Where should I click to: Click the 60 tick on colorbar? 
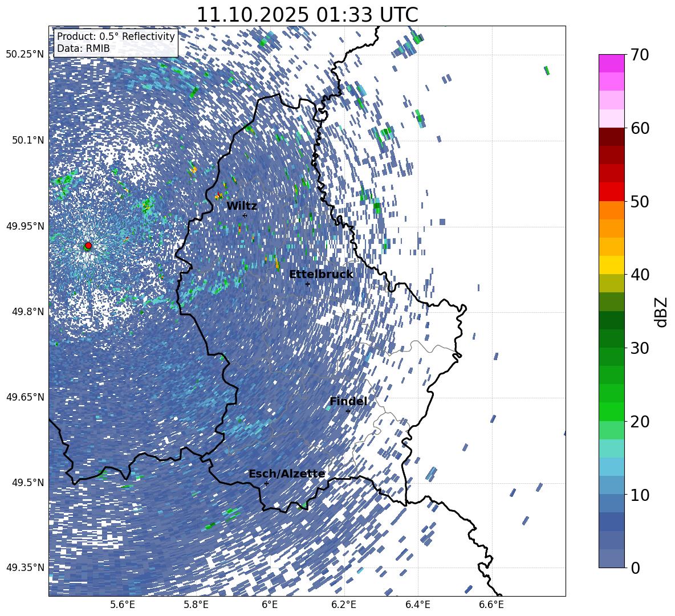click(x=640, y=128)
